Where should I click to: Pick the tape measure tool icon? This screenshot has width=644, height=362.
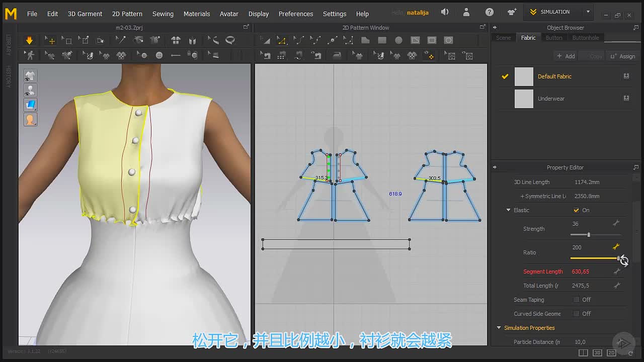point(230,40)
